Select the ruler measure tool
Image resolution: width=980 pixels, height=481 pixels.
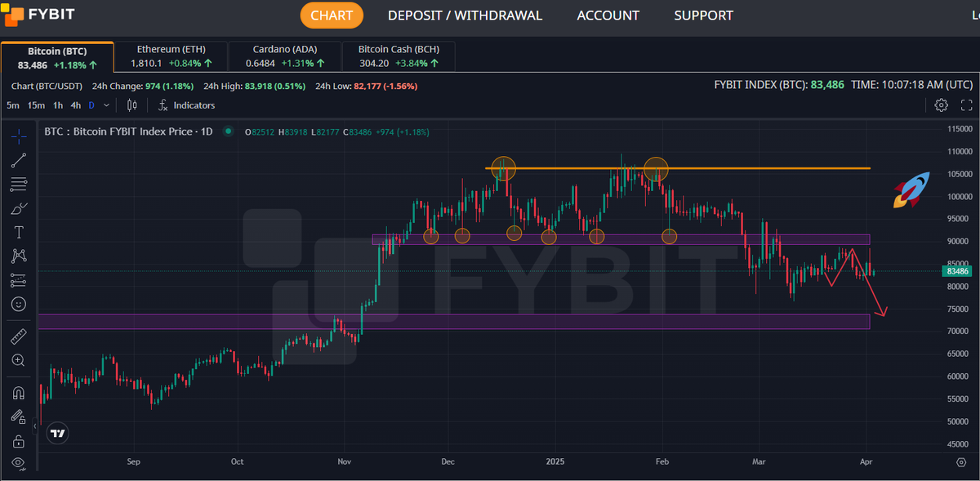(19, 336)
